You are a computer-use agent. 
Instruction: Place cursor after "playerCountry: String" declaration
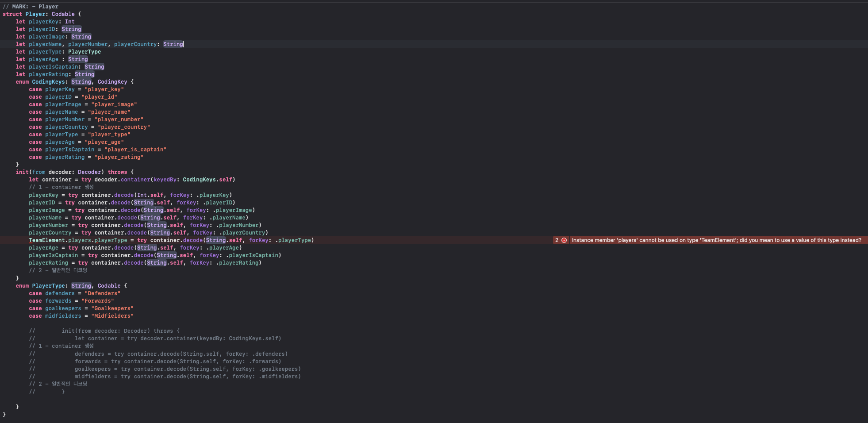point(183,44)
